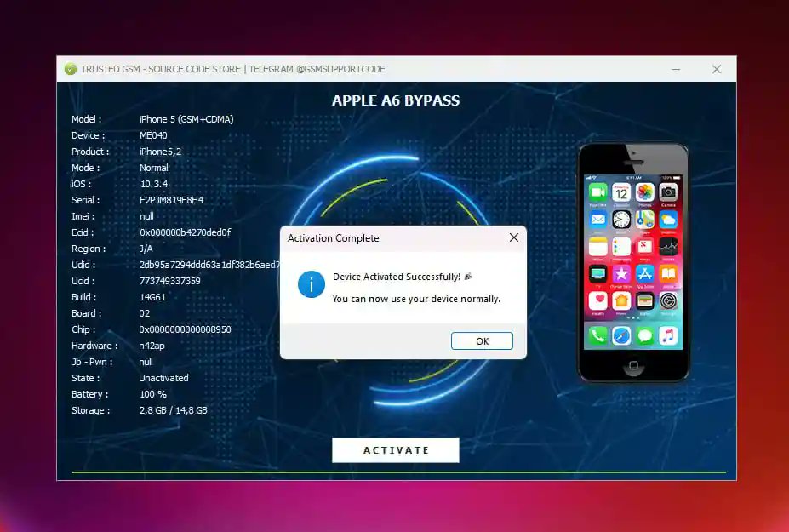Click the iPhone 5 preview image
The width and height of the screenshot is (789, 532).
click(633, 263)
